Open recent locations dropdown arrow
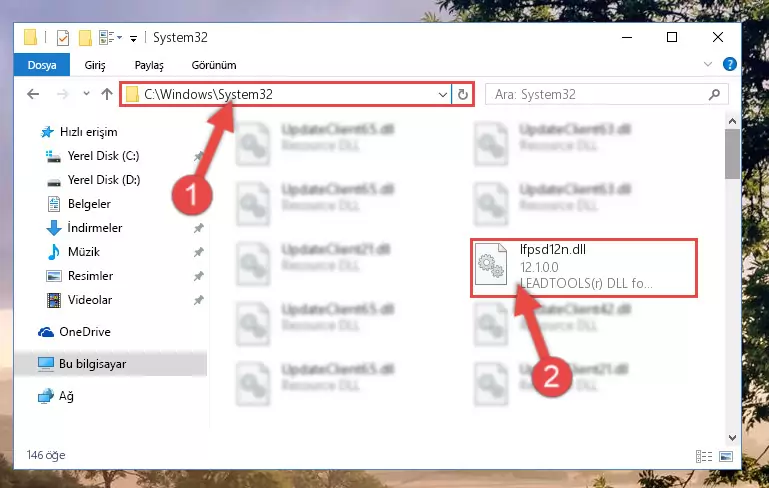769x488 pixels. (86, 94)
